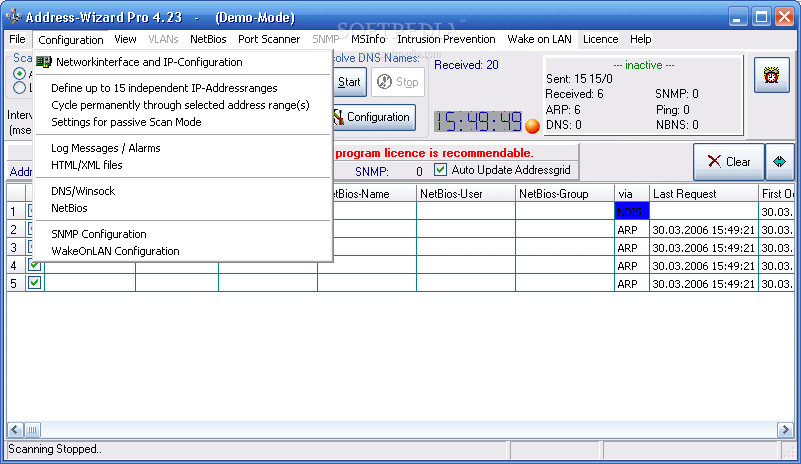
Task: Toggle the checkbox in row 4
Action: click(x=34, y=265)
